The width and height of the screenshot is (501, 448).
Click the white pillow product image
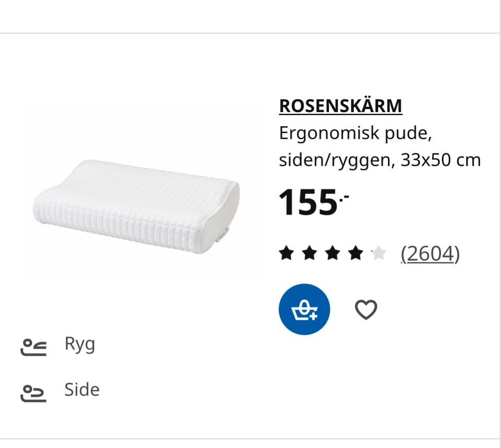click(x=137, y=206)
